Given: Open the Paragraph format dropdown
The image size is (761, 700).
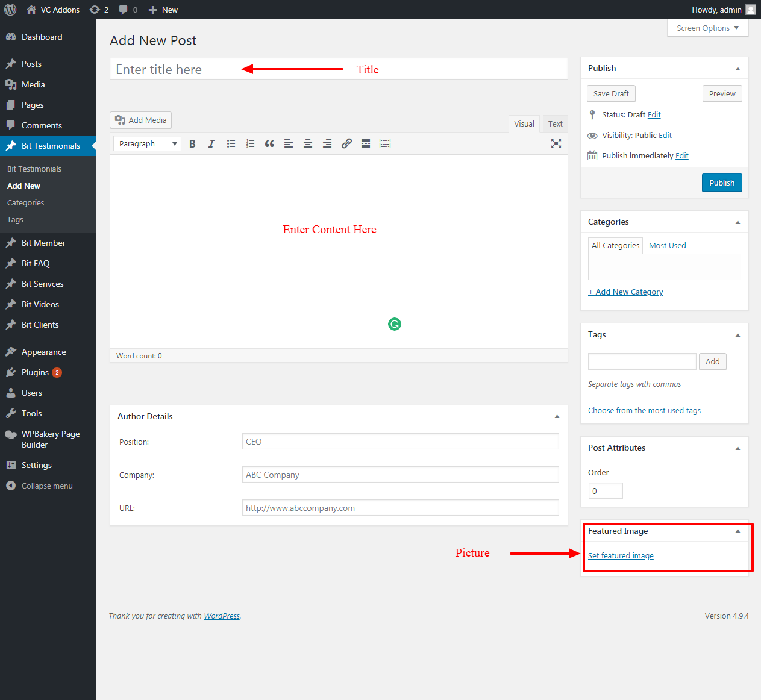Looking at the screenshot, I should click(147, 144).
